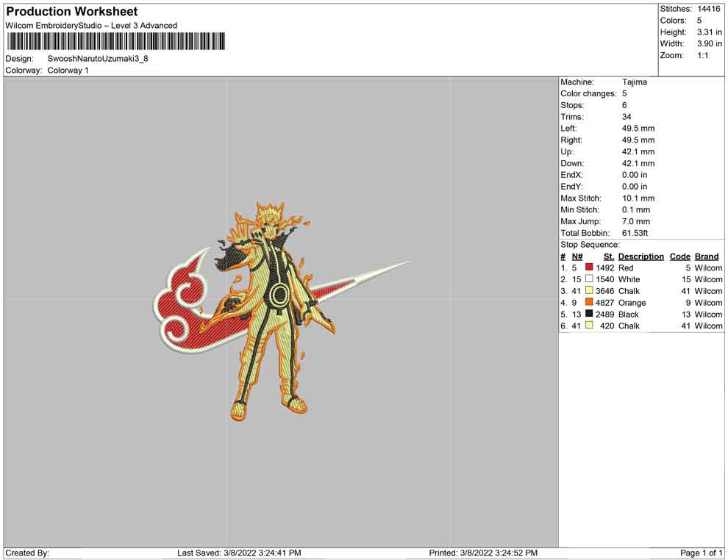Click the Height value '3.31 in'
728x560 pixels.
(x=709, y=32)
